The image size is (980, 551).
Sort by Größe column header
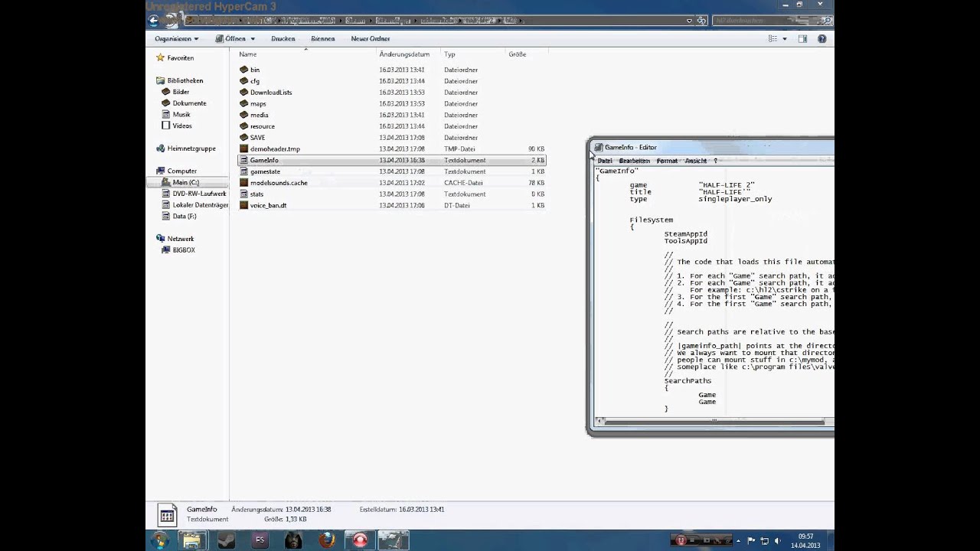click(x=518, y=54)
